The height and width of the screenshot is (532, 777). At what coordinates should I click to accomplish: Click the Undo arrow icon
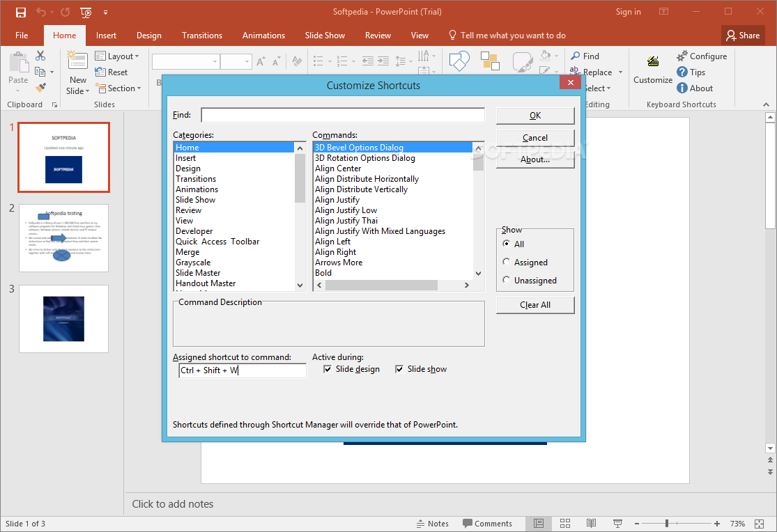(x=41, y=12)
